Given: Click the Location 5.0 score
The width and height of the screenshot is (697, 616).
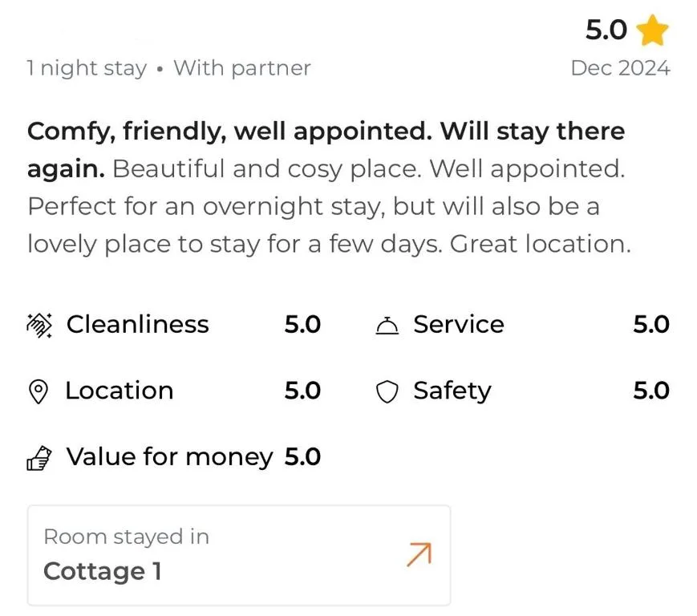Looking at the screenshot, I should tap(302, 391).
